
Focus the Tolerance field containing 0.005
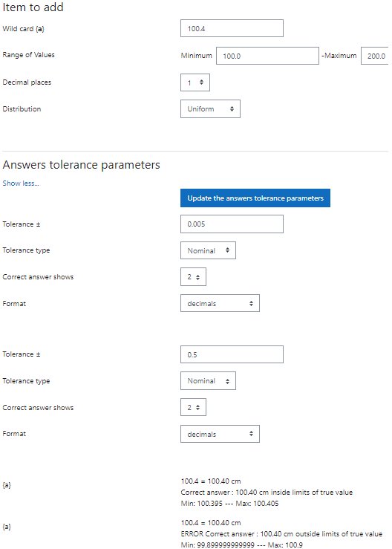tap(232, 224)
